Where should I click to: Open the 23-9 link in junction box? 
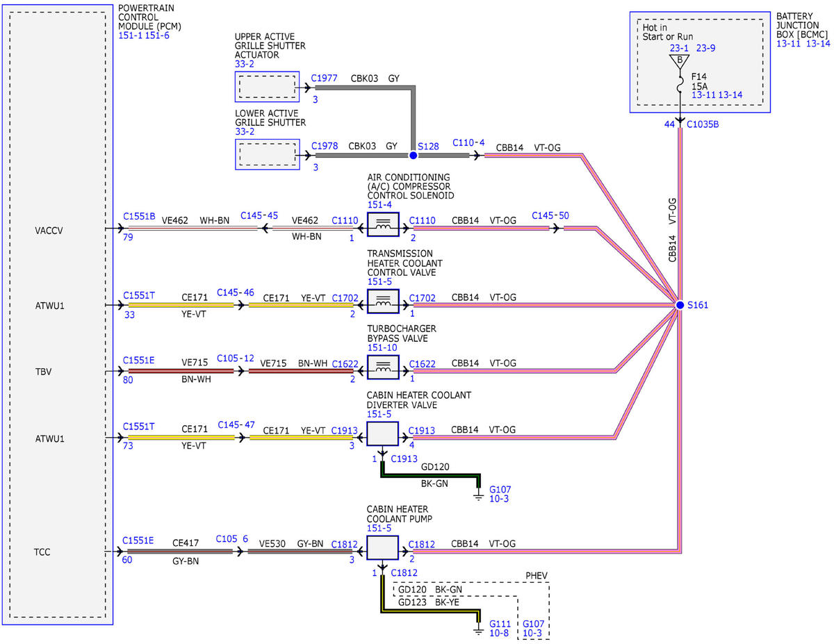(706, 49)
